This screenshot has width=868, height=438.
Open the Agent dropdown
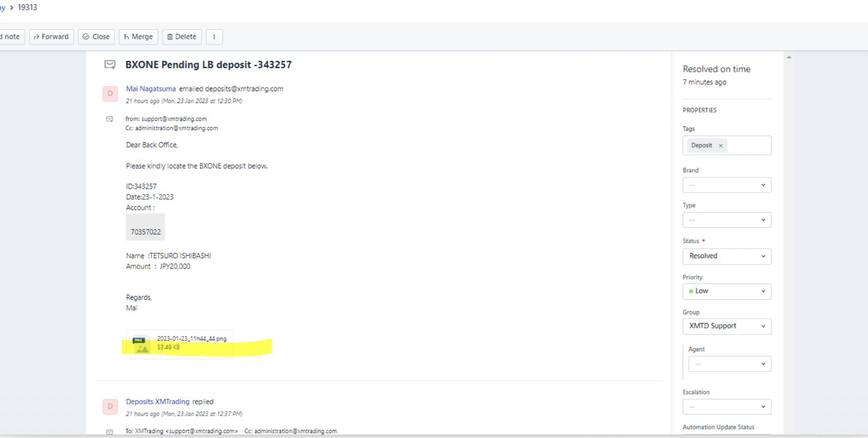tap(730, 364)
